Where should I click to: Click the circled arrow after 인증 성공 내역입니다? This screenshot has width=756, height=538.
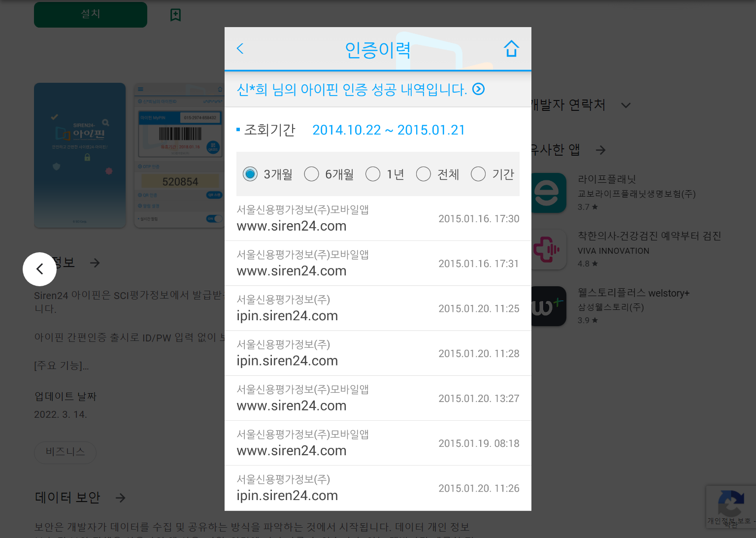478,89
